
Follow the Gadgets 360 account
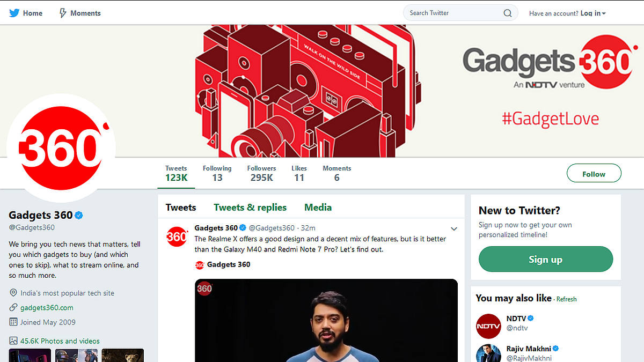[594, 174]
